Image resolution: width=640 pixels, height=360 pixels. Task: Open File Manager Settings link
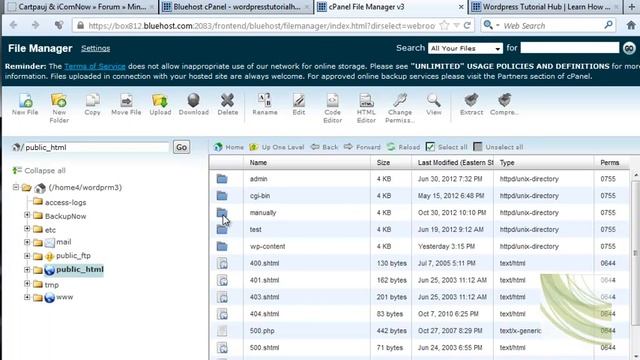click(x=96, y=48)
